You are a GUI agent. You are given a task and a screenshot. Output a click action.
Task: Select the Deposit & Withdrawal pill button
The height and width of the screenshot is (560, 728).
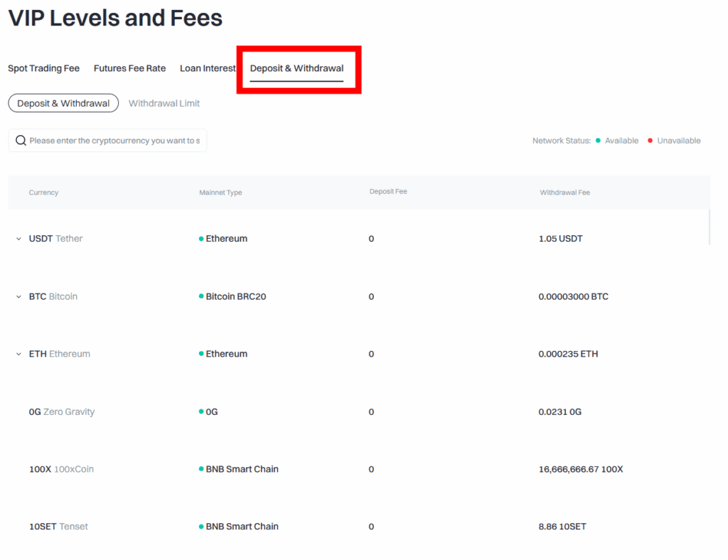tap(63, 103)
